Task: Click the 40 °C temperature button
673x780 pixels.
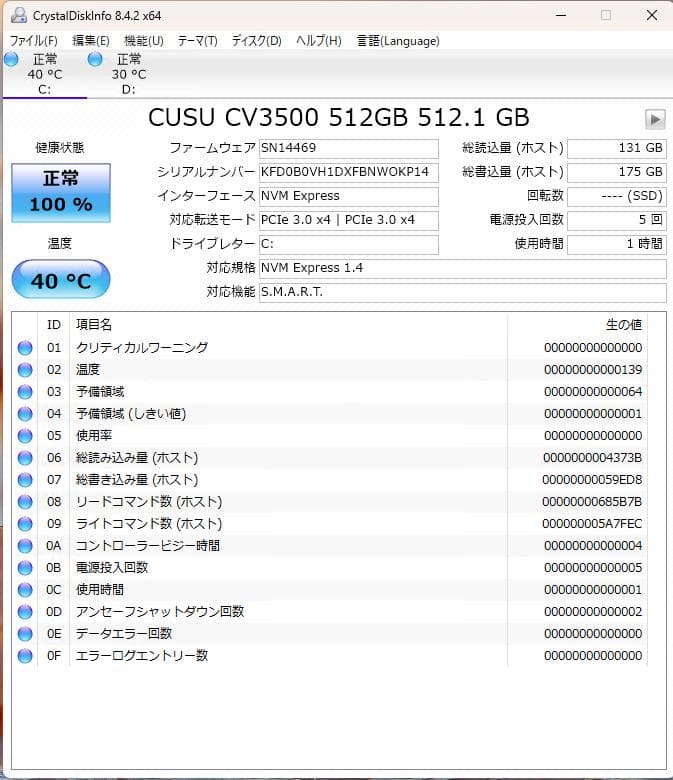Action: coord(61,280)
